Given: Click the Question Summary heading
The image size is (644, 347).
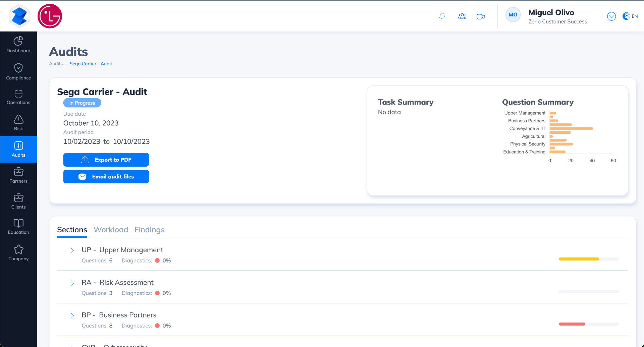Looking at the screenshot, I should [538, 102].
